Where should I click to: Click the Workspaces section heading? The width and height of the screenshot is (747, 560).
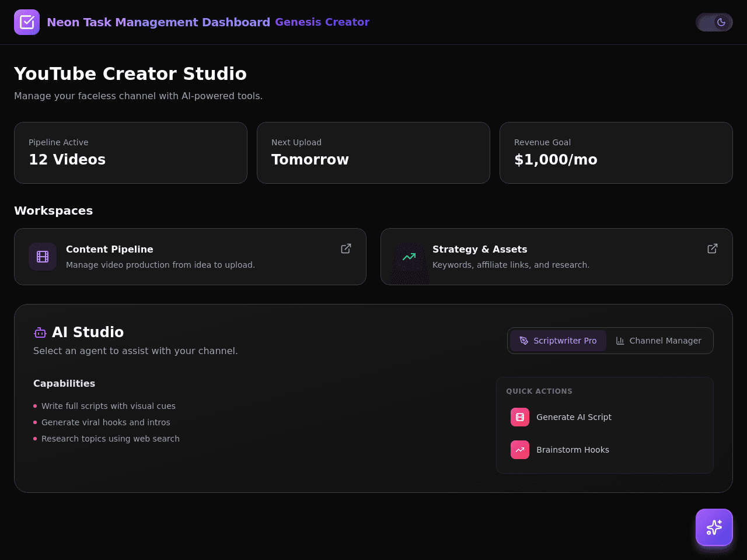(53, 211)
